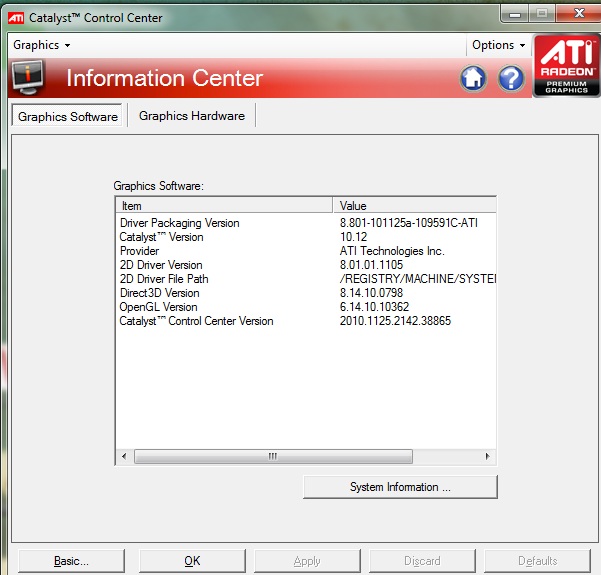This screenshot has width=601, height=575.
Task: Click the horizontal scrollbar right arrow
Action: tap(488, 456)
